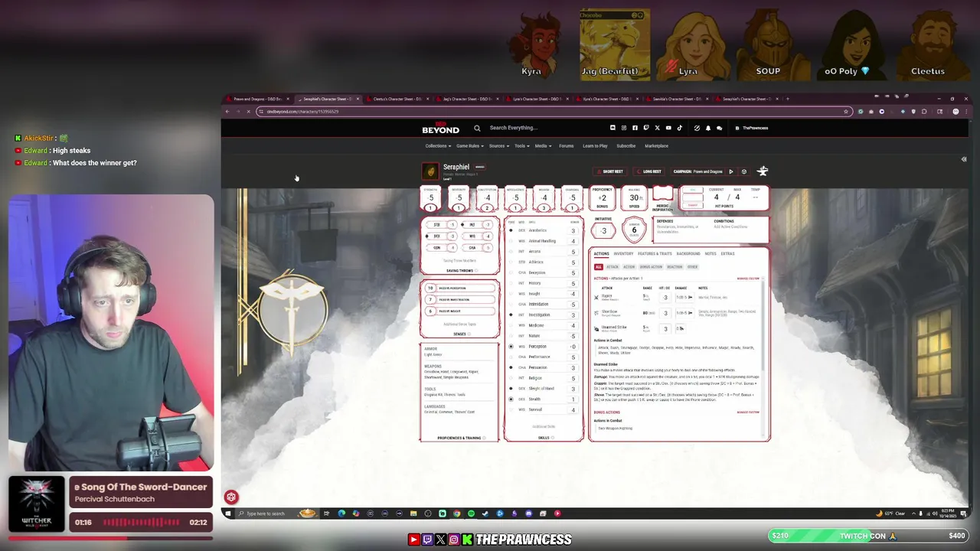980x551 pixels.
Task: Expand the Collections dropdown menu
Action: [x=438, y=145]
